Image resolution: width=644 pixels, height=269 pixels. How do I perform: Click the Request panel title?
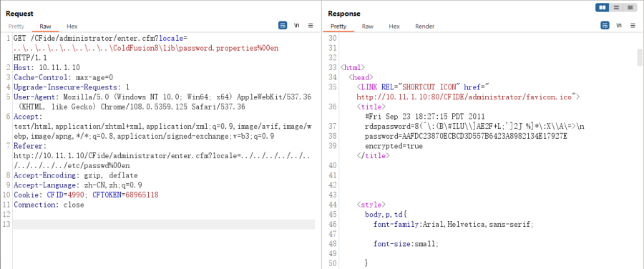click(19, 14)
